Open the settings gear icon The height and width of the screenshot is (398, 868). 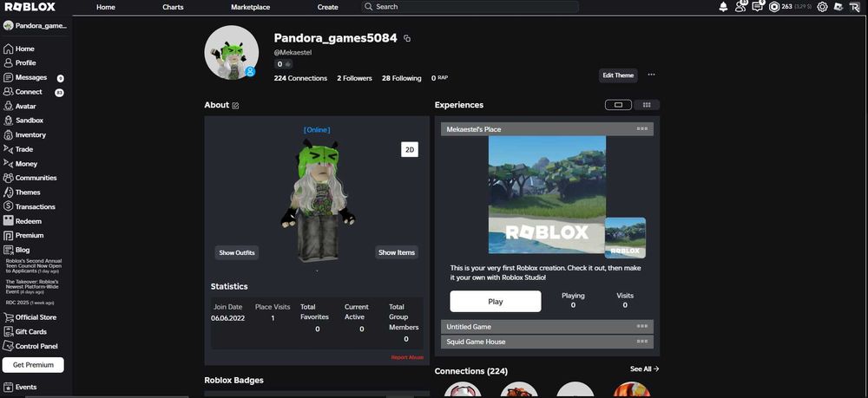tap(822, 7)
